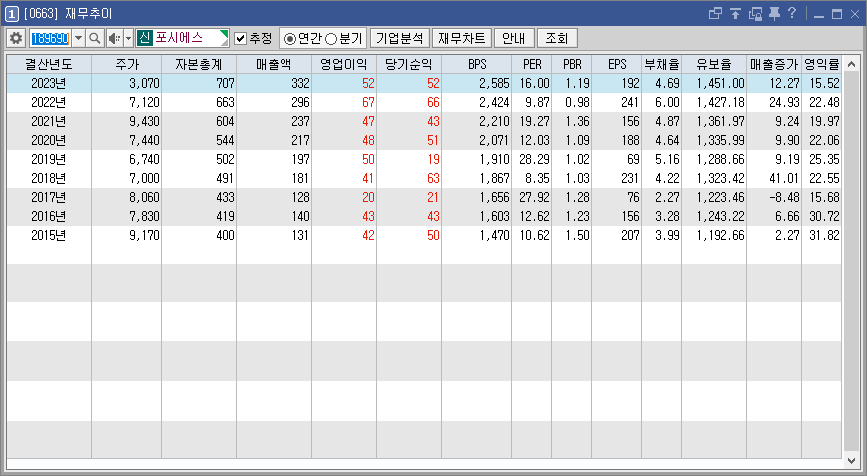This screenshot has width=867, height=476.
Task: Click the screen copy icon in title bar
Action: coord(755,13)
